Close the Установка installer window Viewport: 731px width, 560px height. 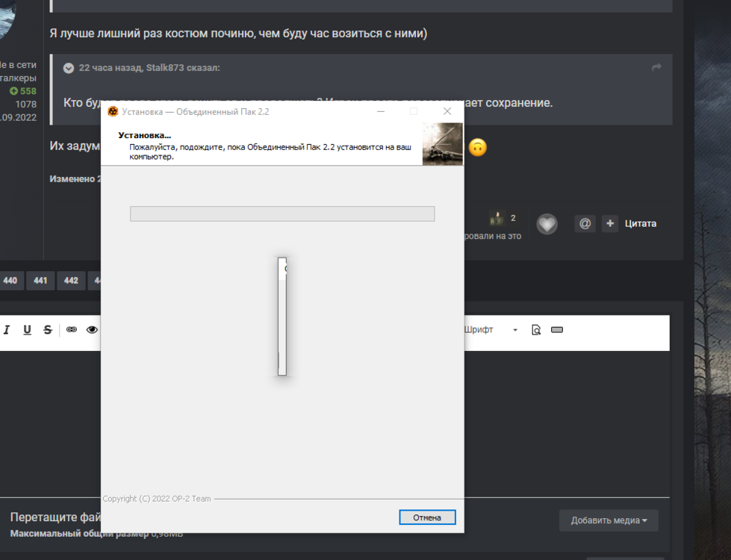(x=447, y=111)
